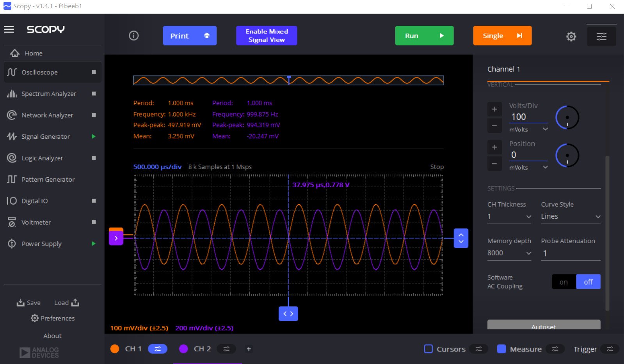624x364 pixels.
Task: Add a new channel with plus icon
Action: pyautogui.click(x=249, y=349)
